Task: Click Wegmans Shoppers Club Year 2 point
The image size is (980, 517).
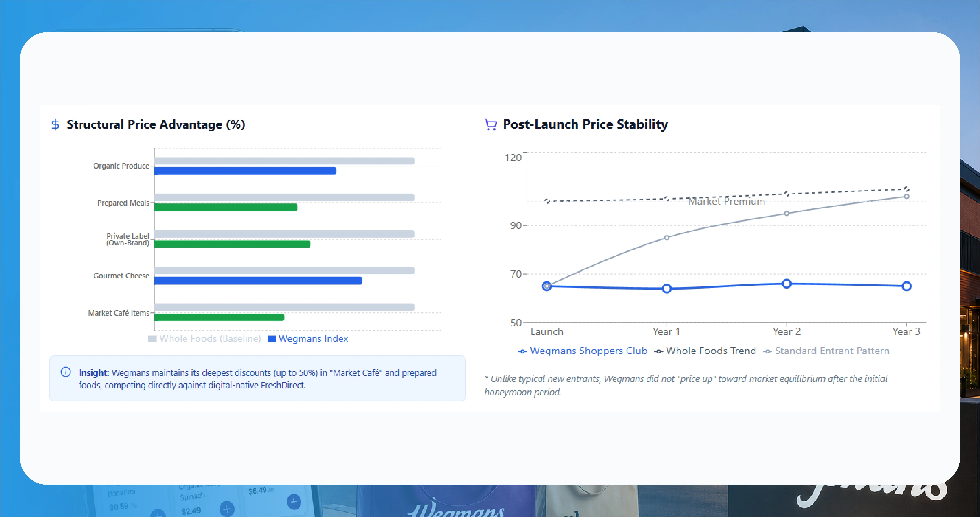Action: point(787,284)
